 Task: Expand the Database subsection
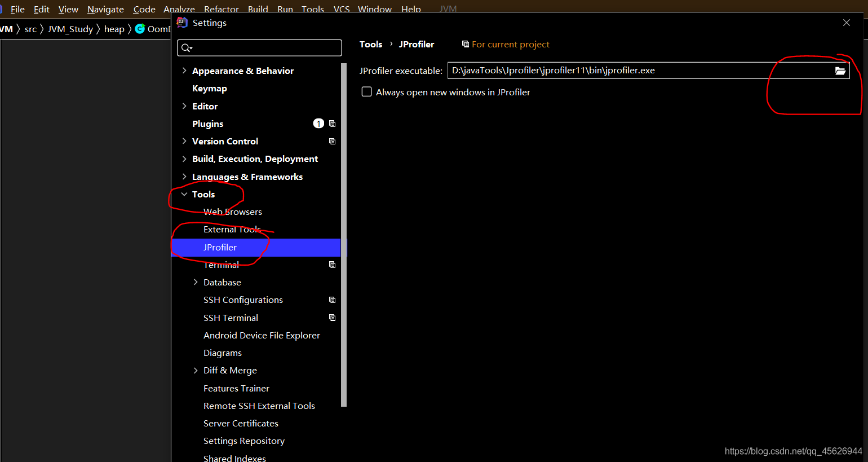pos(196,282)
